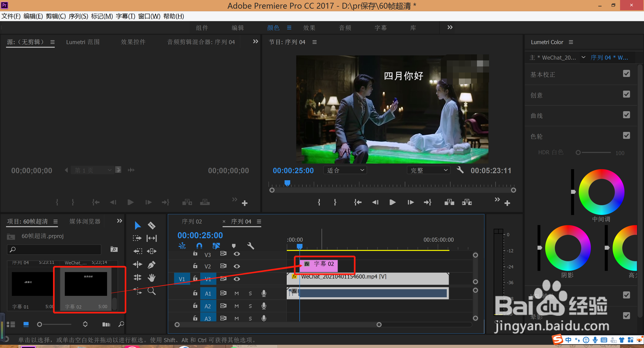644x348 pixels.
Task: Click the 中间调 color wheel
Action: 601,192
